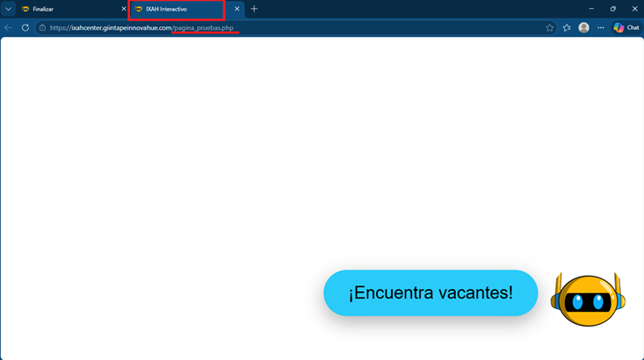This screenshot has width=644, height=360.
Task: Close the Finalizar tab
Action: 124,9
